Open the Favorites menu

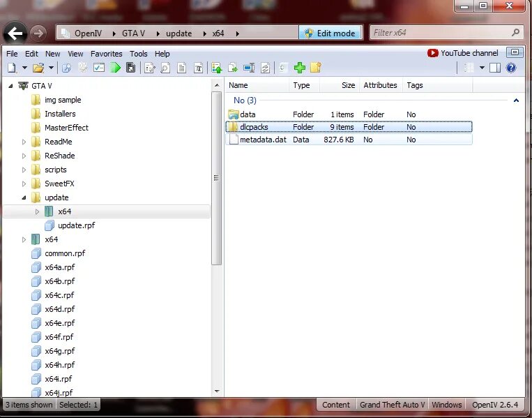(x=106, y=54)
